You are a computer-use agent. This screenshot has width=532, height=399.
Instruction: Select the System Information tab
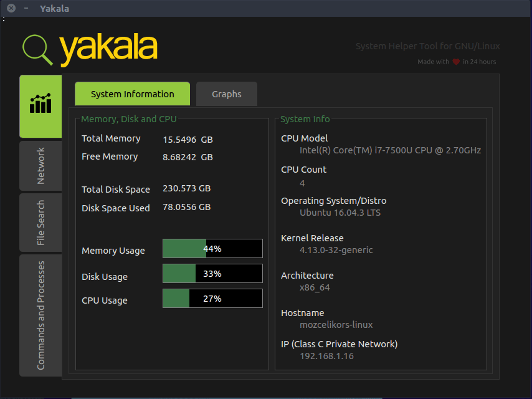coord(132,94)
